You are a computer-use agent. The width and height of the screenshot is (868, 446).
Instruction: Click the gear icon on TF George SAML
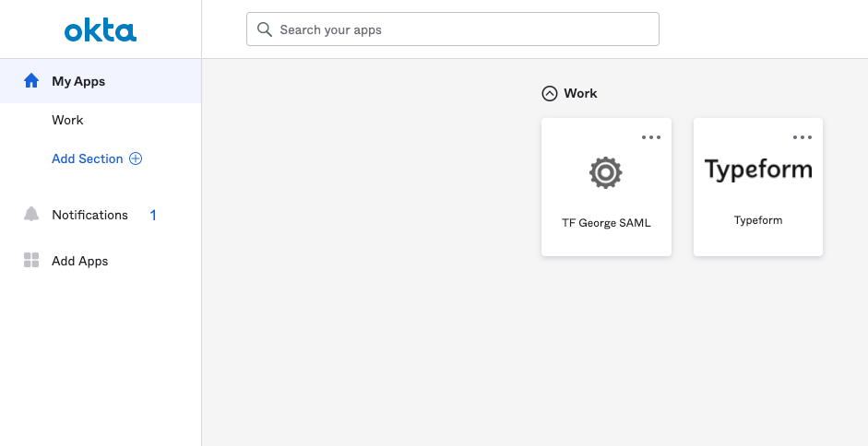pyautogui.click(x=606, y=172)
